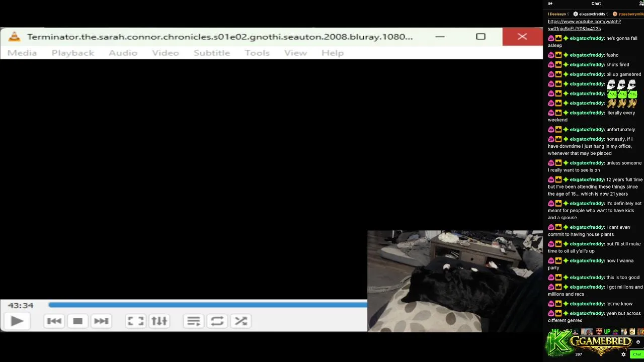Open the emote picker smiley
Viewport: 644px width, 362px height.
click(638, 342)
